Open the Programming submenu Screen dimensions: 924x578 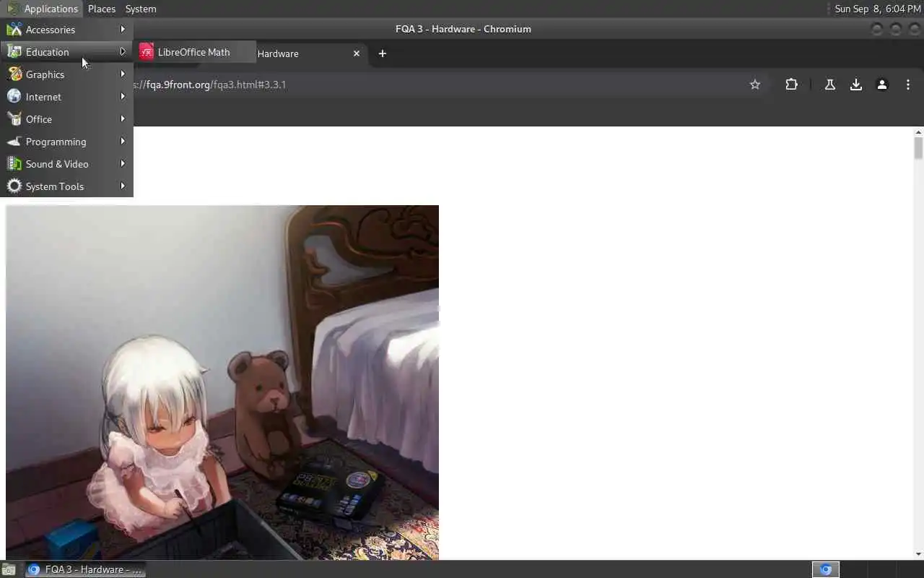(x=66, y=142)
